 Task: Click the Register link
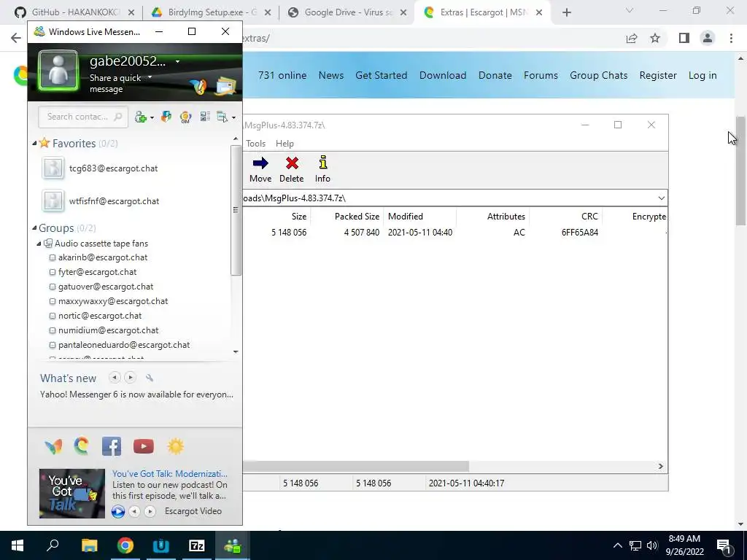tap(658, 75)
